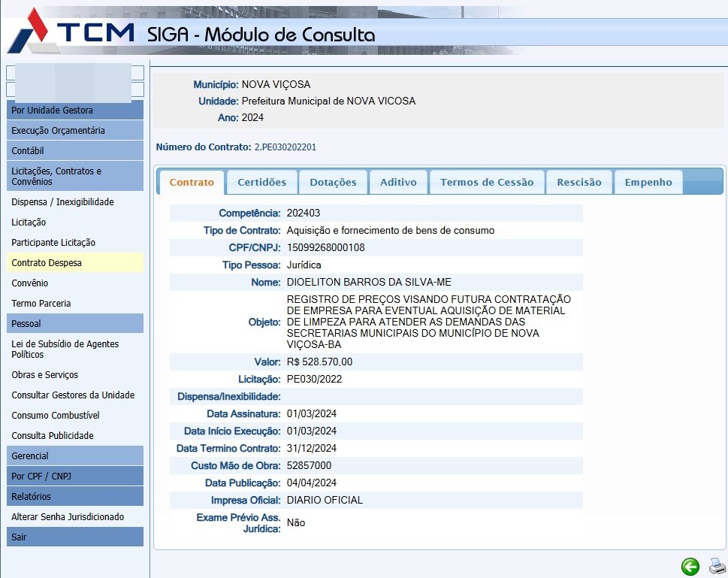View the Rescisão tab

578,182
